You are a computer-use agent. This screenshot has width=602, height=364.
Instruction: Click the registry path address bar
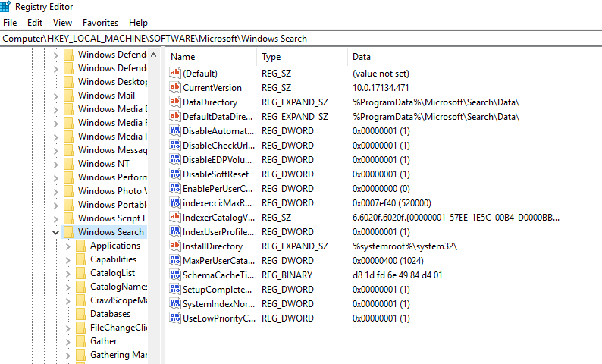[301, 39]
